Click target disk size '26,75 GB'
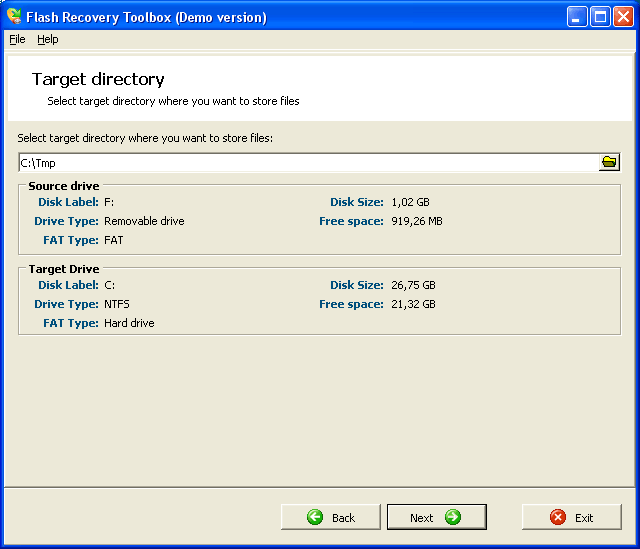 [413, 285]
